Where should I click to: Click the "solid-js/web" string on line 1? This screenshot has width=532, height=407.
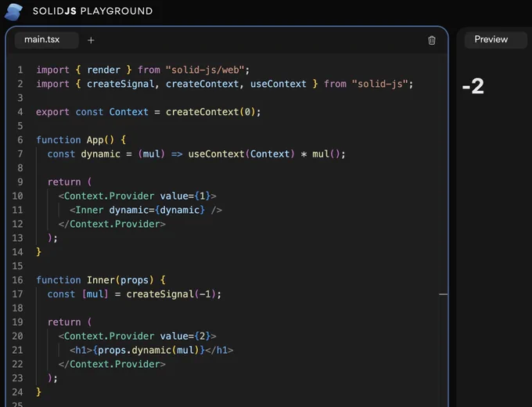coord(205,70)
